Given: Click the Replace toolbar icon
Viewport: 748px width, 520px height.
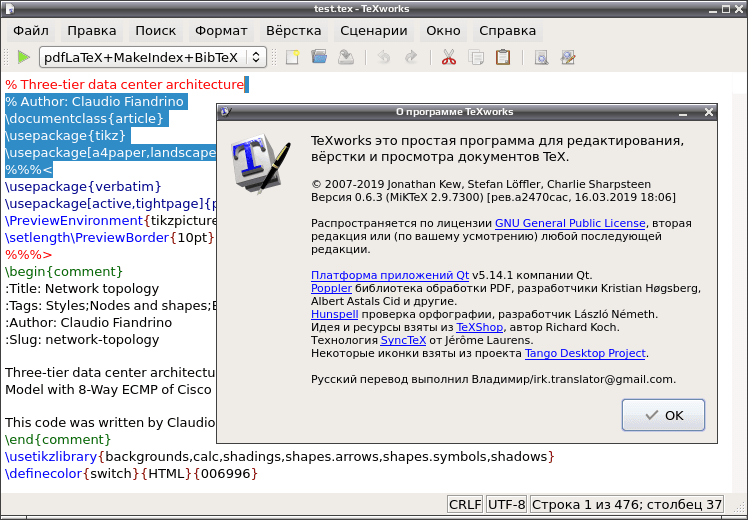Looking at the screenshot, I should [x=568, y=57].
